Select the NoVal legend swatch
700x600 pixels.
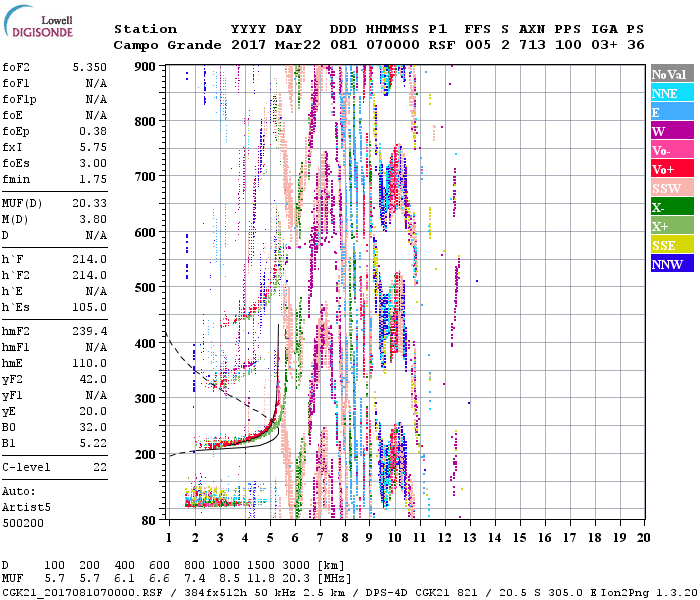(670, 74)
